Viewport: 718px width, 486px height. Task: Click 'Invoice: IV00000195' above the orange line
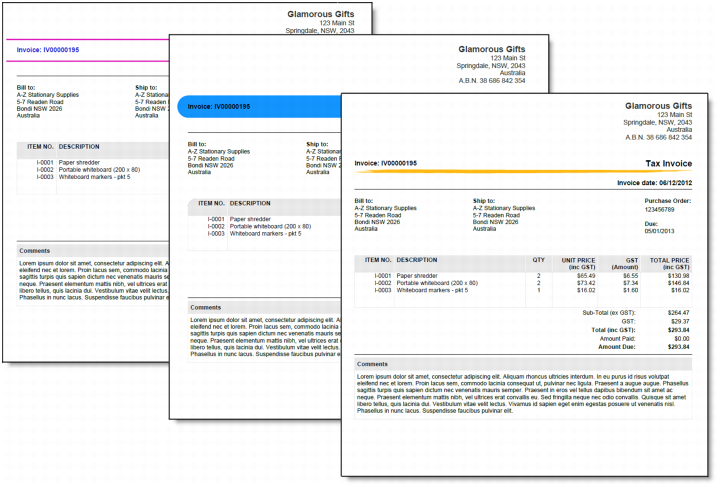386,163
